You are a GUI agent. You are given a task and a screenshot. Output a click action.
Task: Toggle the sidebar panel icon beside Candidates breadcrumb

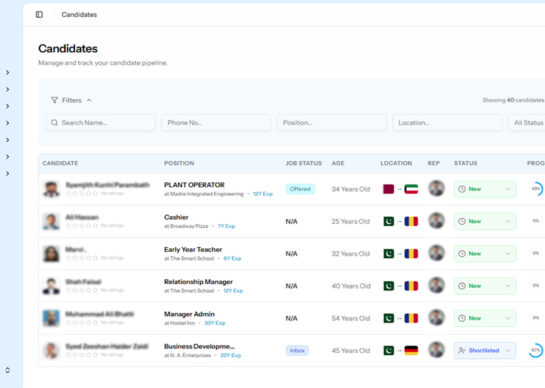pos(39,15)
